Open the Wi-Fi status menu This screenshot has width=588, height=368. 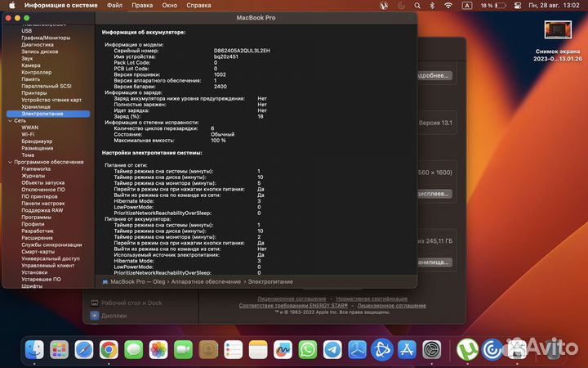point(448,6)
